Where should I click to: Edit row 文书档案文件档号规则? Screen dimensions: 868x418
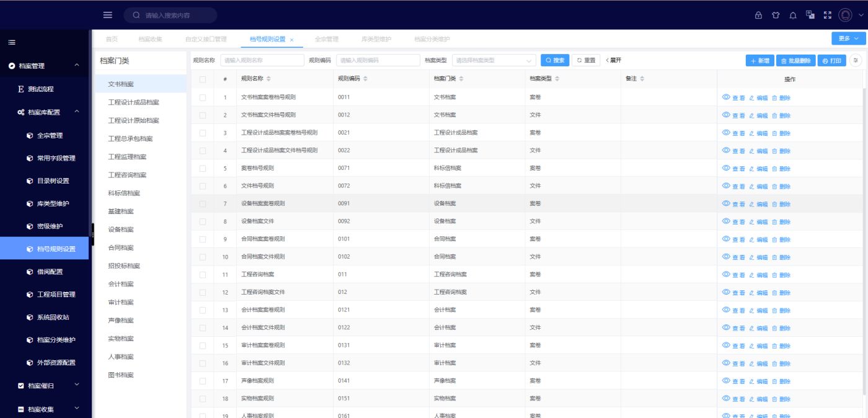pyautogui.click(x=758, y=115)
